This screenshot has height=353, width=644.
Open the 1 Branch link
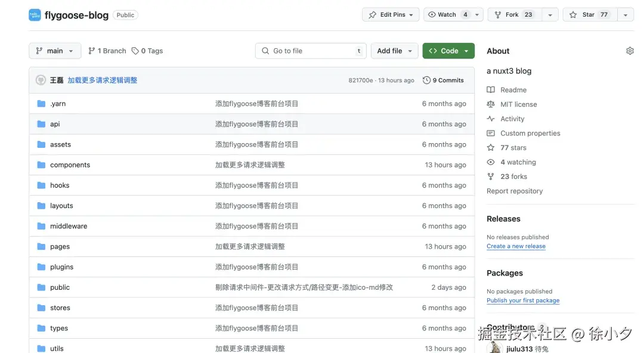pyautogui.click(x=107, y=51)
